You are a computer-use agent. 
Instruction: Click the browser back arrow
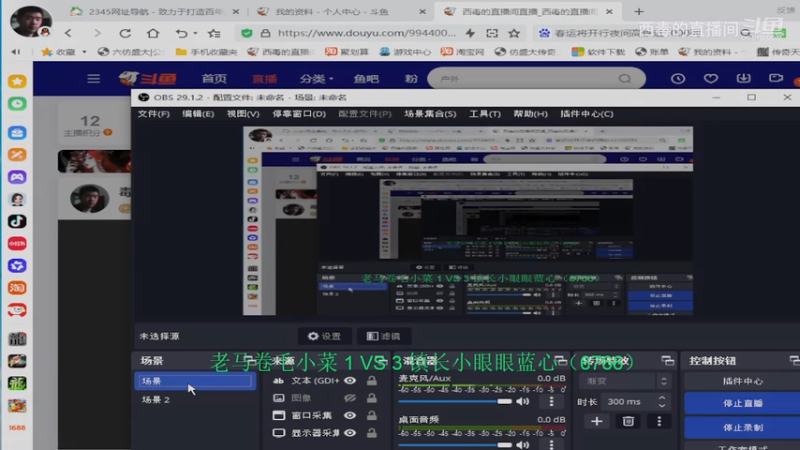68,33
